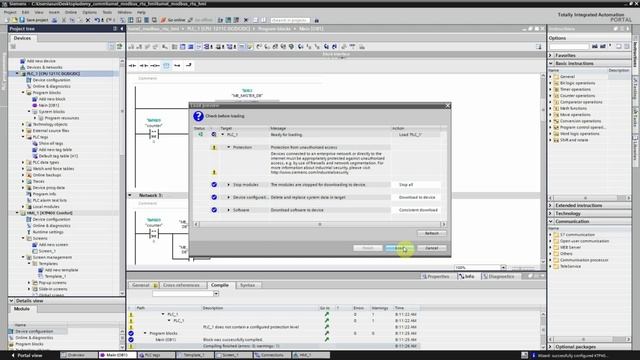Viewport: 640px width, 360px height.
Task: Click the Start simulation toolbar icon
Action: click(x=147, y=20)
